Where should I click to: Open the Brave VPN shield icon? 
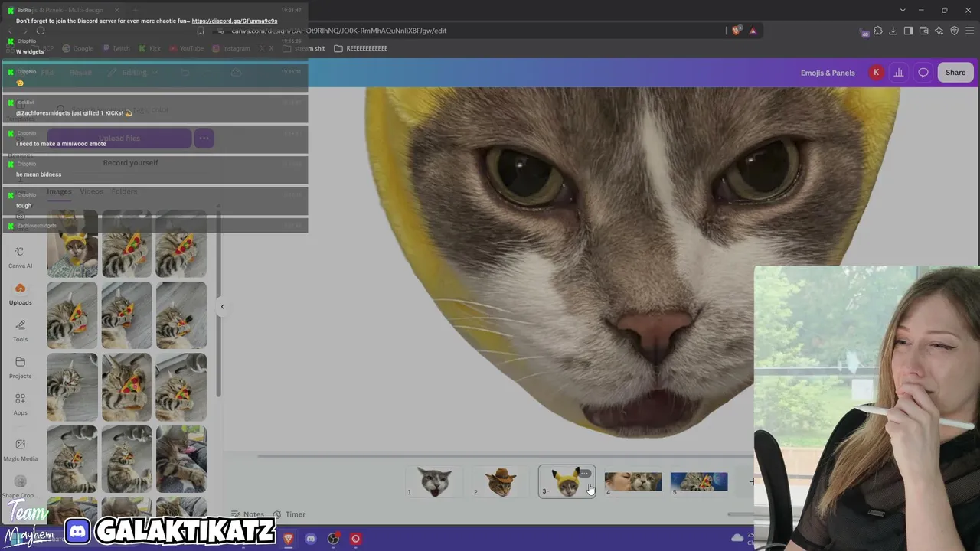[x=955, y=31]
